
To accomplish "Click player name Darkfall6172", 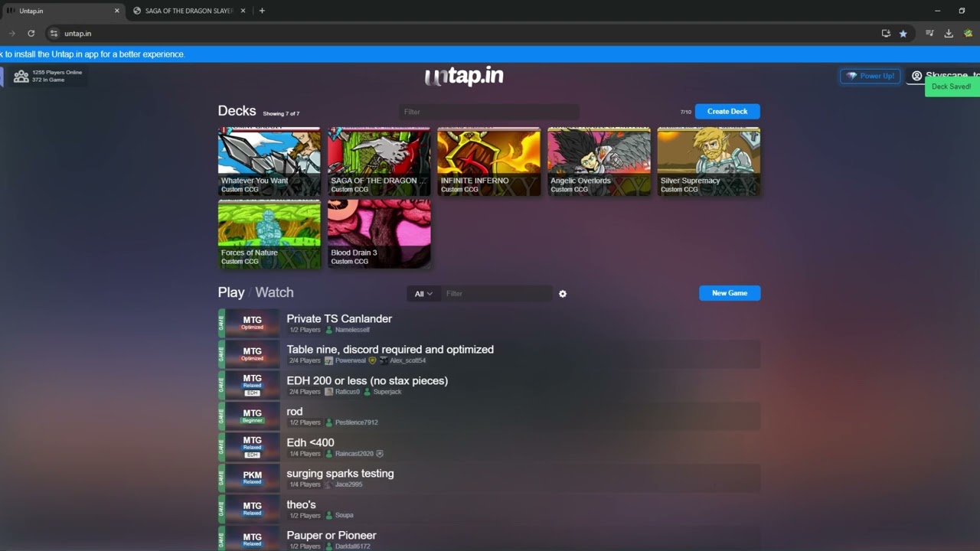I will coord(352,546).
